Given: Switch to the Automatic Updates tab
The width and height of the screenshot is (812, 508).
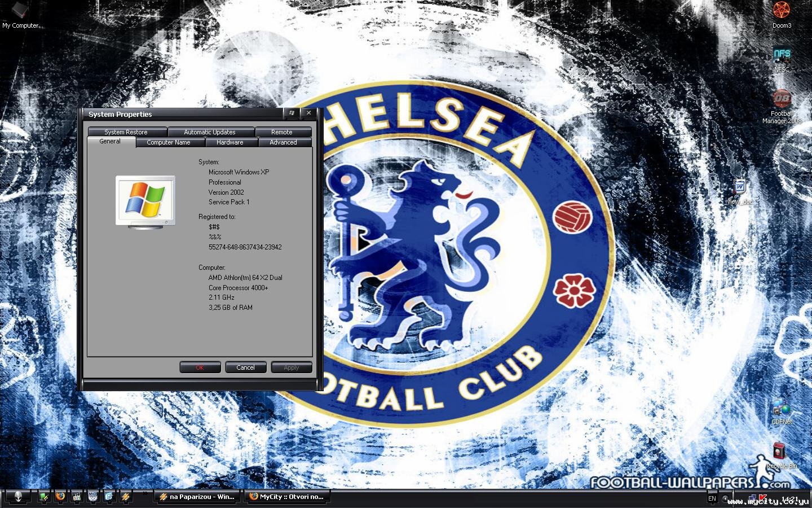Looking at the screenshot, I should 210,132.
